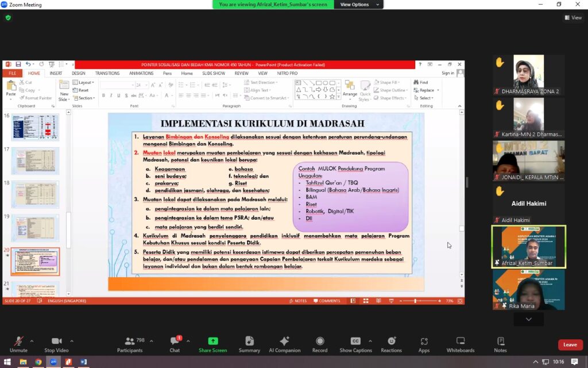This screenshot has width=588, height=368.
Task: Toggle Show Captions
Action: [x=355, y=342]
